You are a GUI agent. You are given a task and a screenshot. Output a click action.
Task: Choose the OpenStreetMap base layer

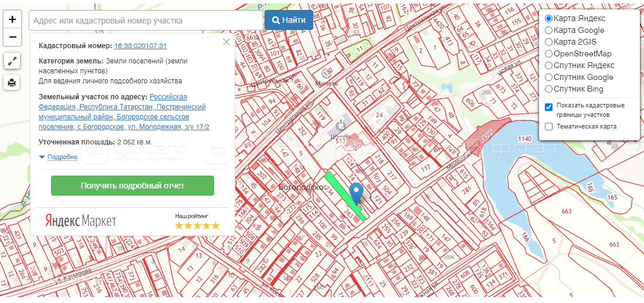tap(548, 53)
